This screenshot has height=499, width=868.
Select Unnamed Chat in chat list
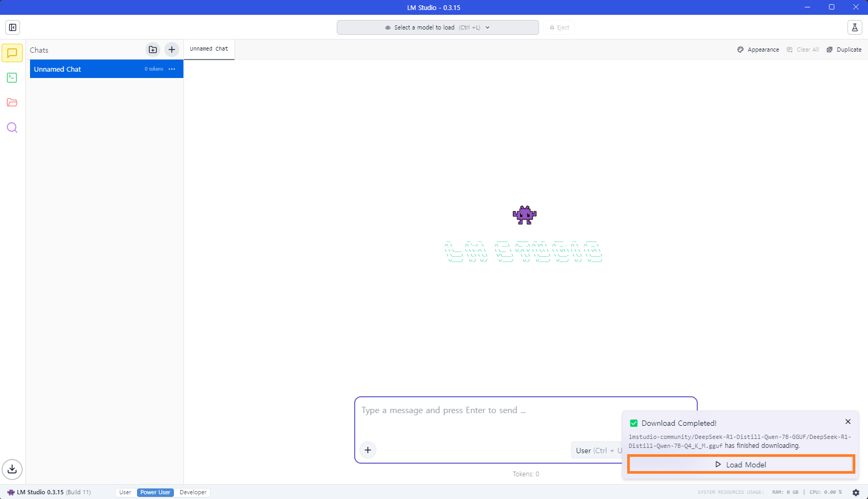click(x=106, y=69)
